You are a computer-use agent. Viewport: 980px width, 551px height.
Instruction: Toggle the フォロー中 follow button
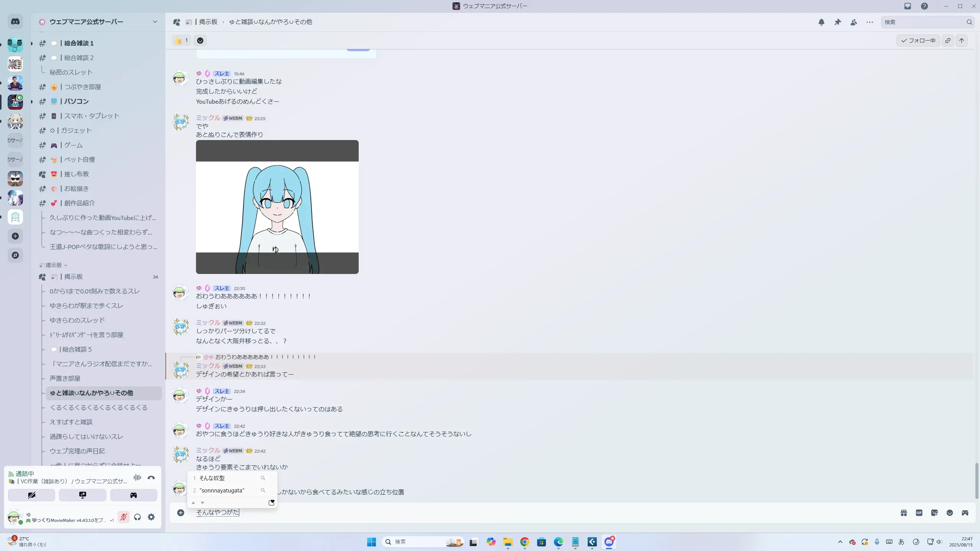click(x=918, y=41)
